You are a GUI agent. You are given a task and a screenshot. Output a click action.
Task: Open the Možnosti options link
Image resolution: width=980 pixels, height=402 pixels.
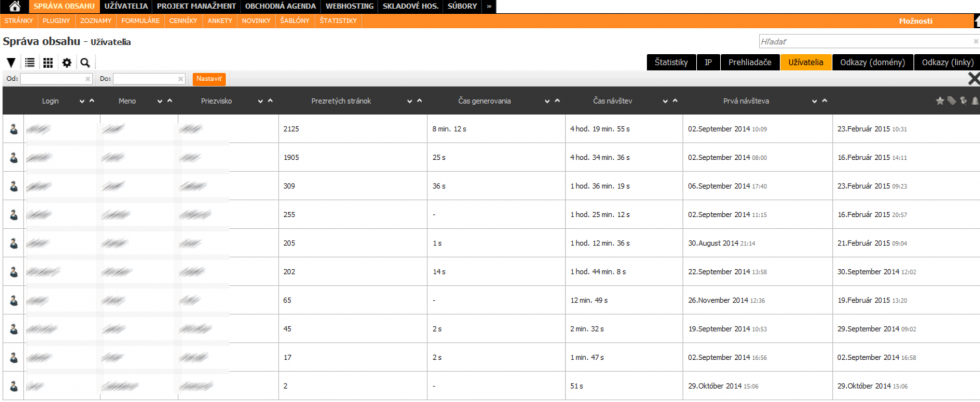915,21
